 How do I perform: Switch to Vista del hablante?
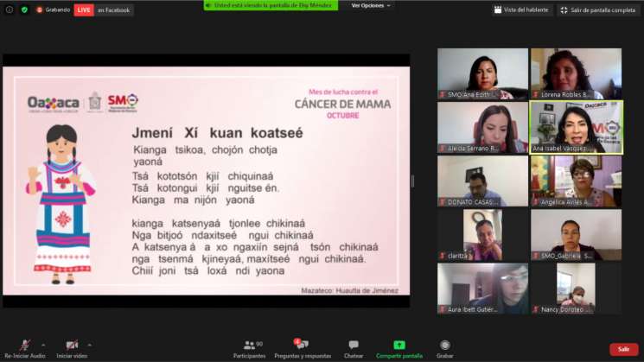(x=522, y=10)
